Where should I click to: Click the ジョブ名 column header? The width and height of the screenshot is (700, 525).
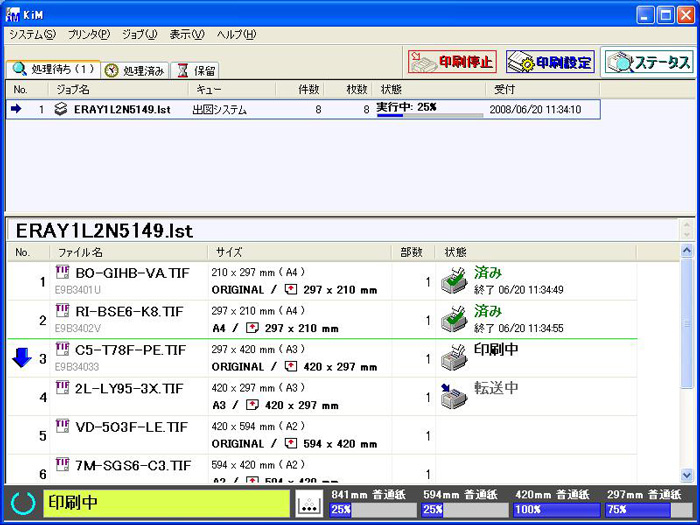coord(118,90)
